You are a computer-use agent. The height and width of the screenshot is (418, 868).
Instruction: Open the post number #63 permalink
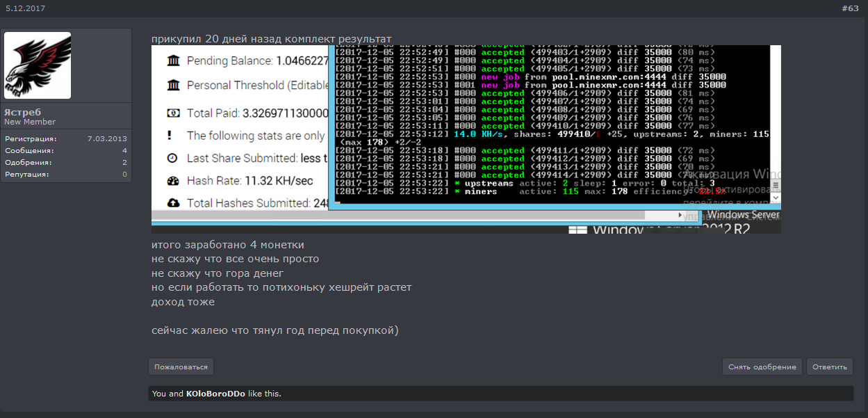pos(850,8)
